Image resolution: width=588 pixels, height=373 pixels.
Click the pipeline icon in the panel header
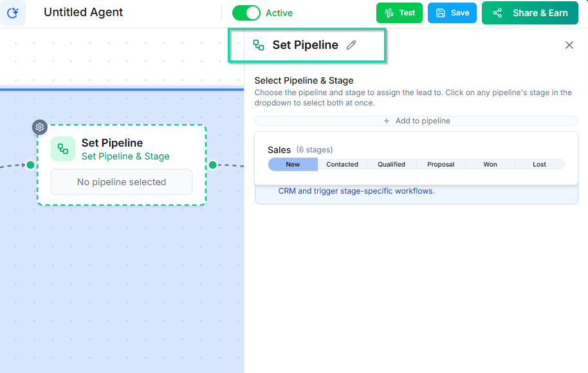pyautogui.click(x=259, y=45)
